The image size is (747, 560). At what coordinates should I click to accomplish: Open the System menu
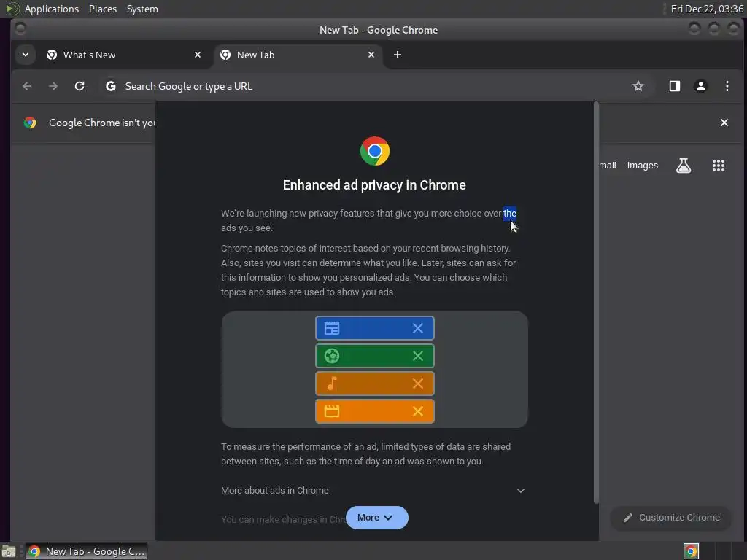click(142, 9)
